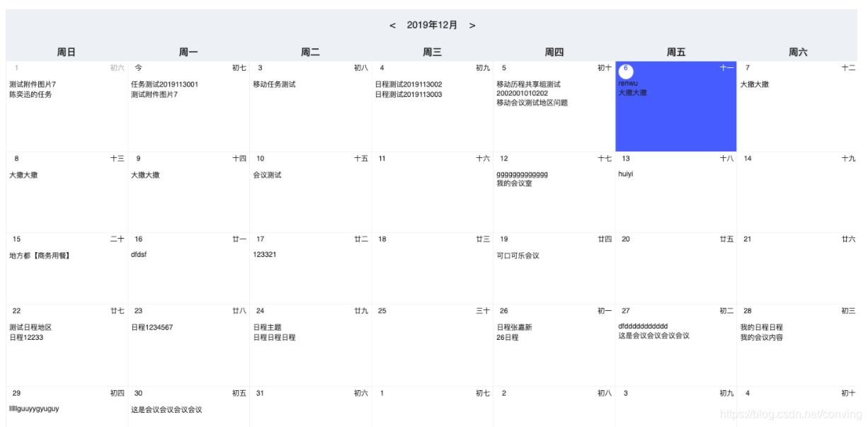Select date 18 in the calendar

point(382,239)
